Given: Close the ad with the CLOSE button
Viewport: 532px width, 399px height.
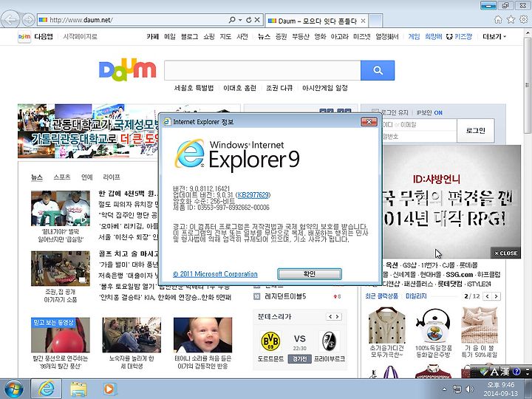Looking at the screenshot, I should pyautogui.click(x=505, y=253).
